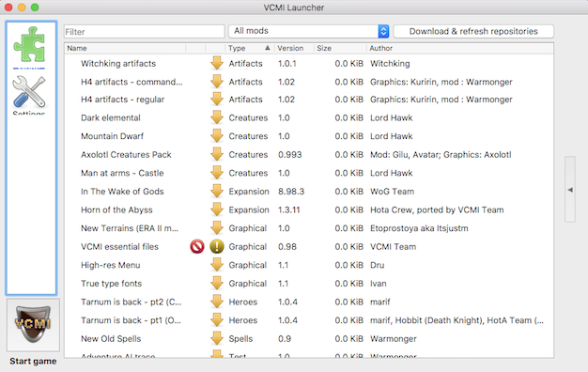Viewport: 588px width, 372px height.
Task: Click download arrow for Tarnum is back - pt2
Action: tap(217, 302)
